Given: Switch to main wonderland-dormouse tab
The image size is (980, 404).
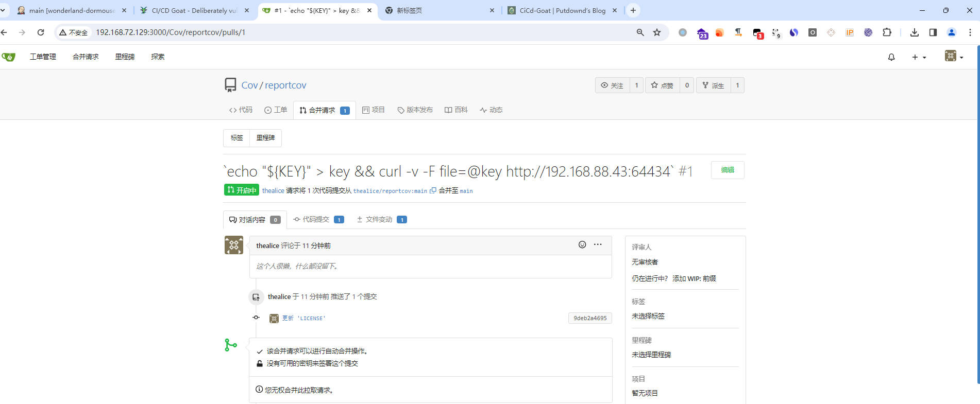Looking at the screenshot, I should [x=72, y=10].
